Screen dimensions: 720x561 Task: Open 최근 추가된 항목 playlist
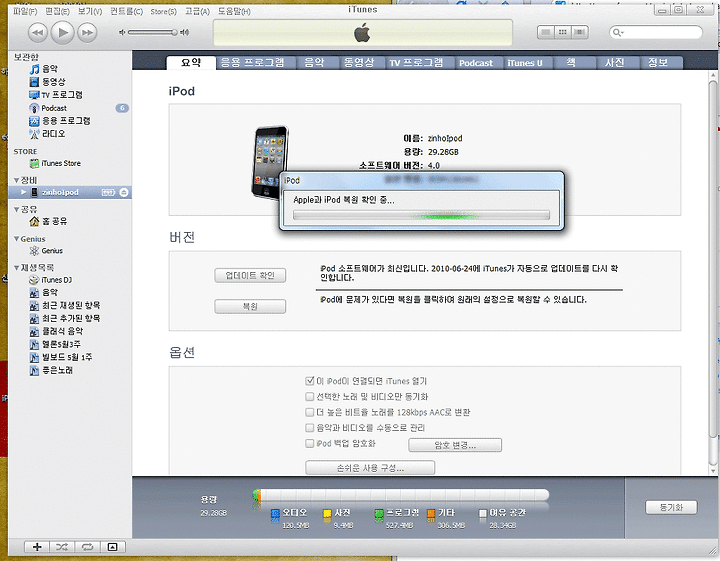tap(71, 318)
